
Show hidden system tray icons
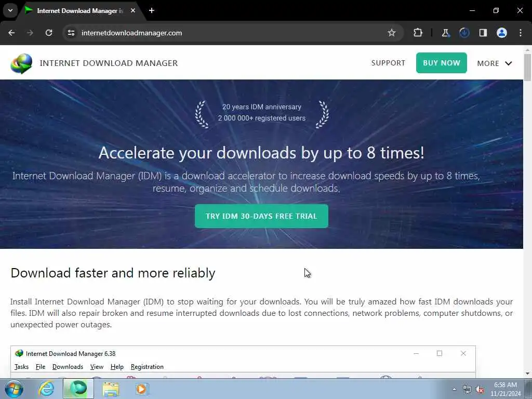click(454, 389)
